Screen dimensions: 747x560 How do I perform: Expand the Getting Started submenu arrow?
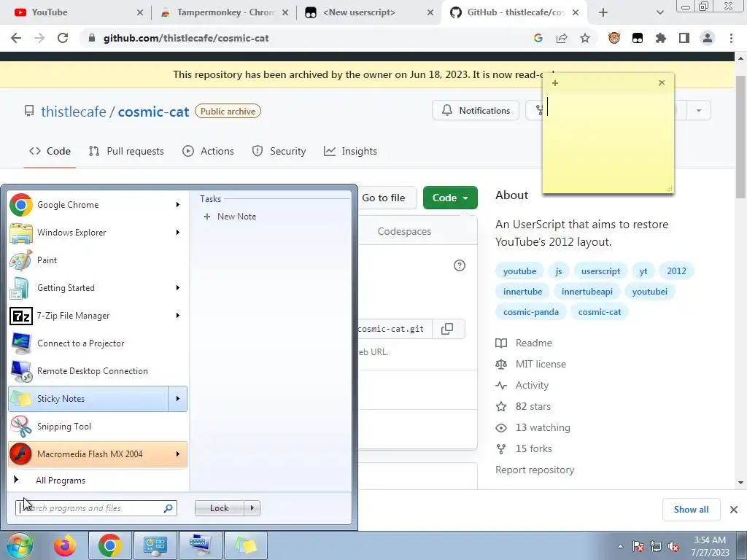pyautogui.click(x=178, y=287)
